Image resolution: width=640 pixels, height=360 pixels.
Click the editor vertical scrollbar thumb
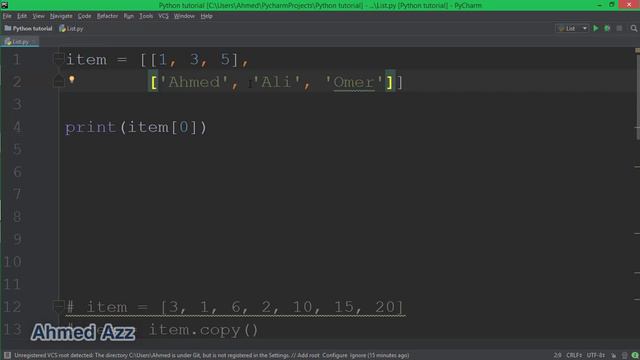(638, 97)
